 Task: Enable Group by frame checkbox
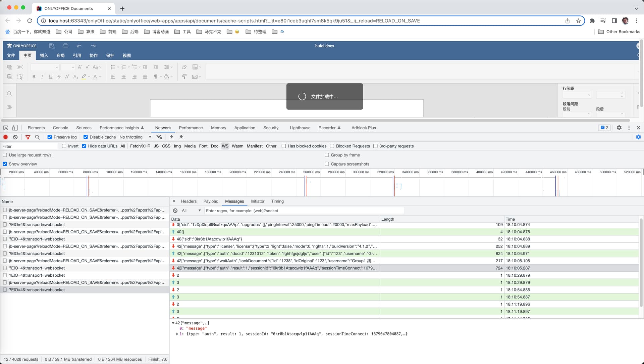pos(327,155)
